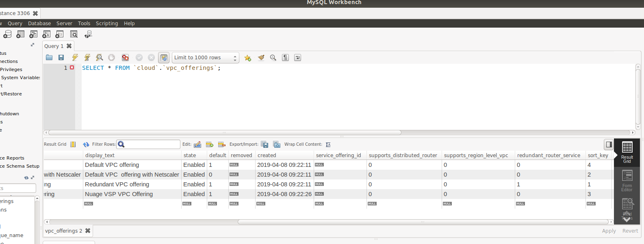This screenshot has width=644, height=244.
Task: Open the Tools menu
Action: point(84,24)
